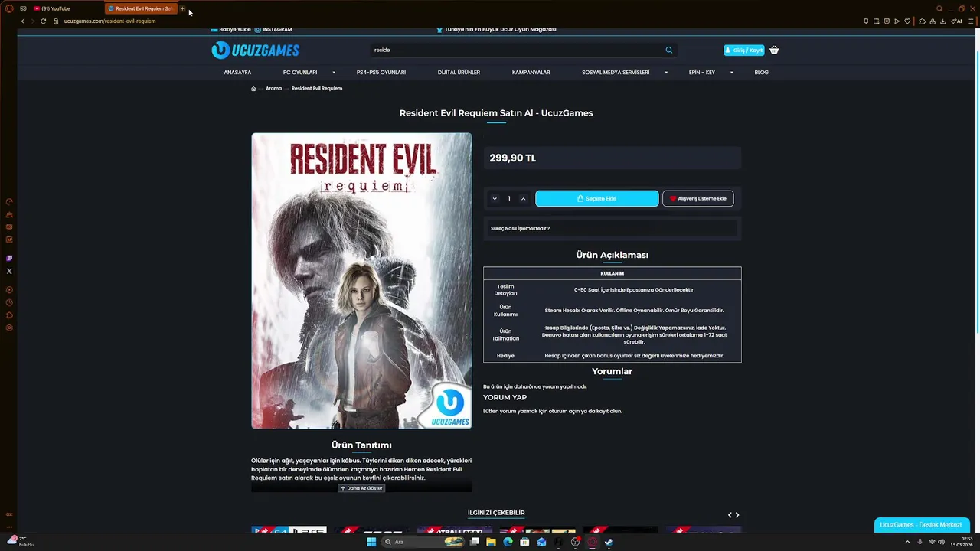Open the shopping basket icon
Screen dimensions: 980x551
[774, 50]
